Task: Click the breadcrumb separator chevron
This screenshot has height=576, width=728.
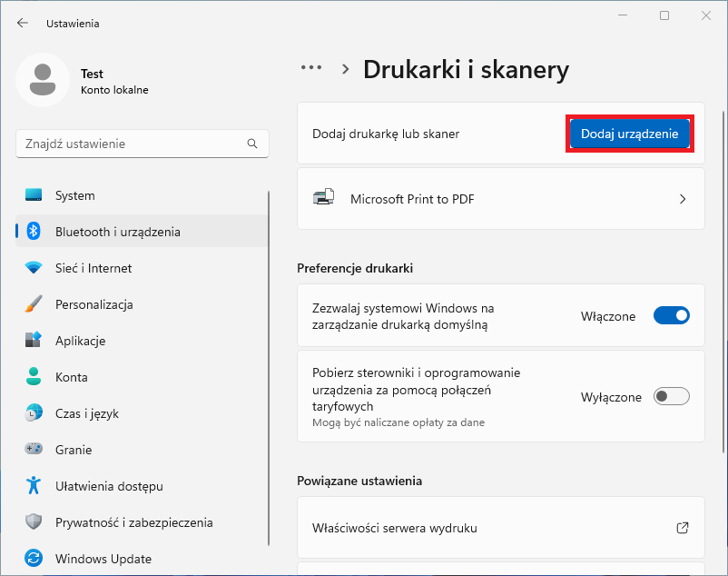Action: pos(346,69)
